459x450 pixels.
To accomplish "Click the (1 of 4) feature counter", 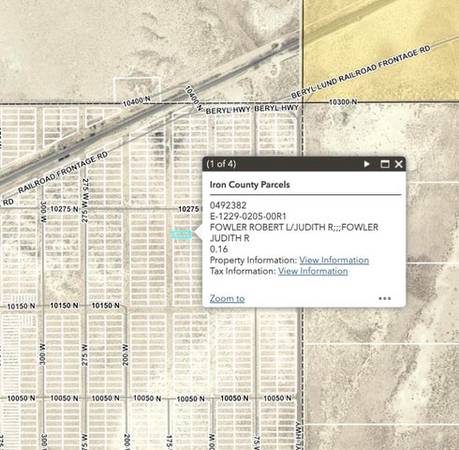I will click(x=221, y=164).
